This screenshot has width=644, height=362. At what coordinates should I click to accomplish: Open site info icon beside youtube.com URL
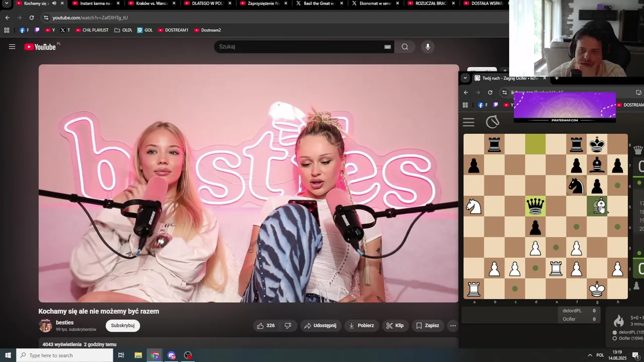click(x=46, y=18)
